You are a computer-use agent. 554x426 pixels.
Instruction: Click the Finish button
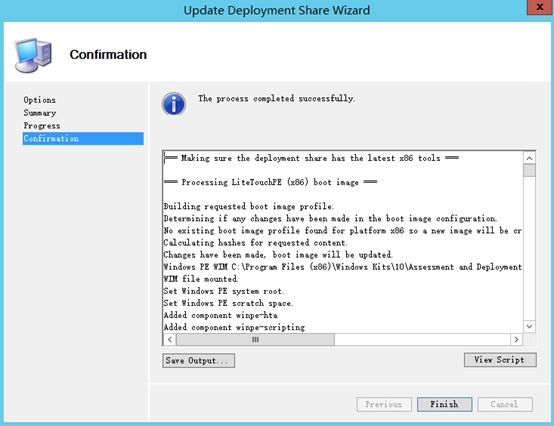coord(444,404)
